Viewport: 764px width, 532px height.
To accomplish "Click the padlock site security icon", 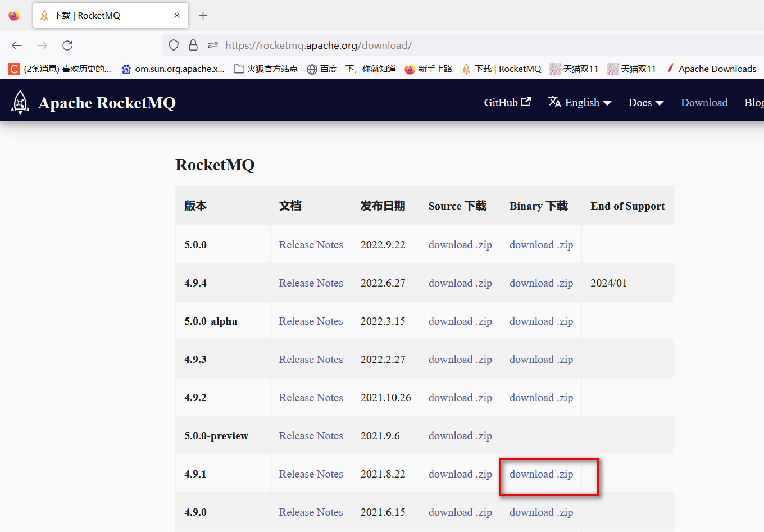I will coord(193,46).
